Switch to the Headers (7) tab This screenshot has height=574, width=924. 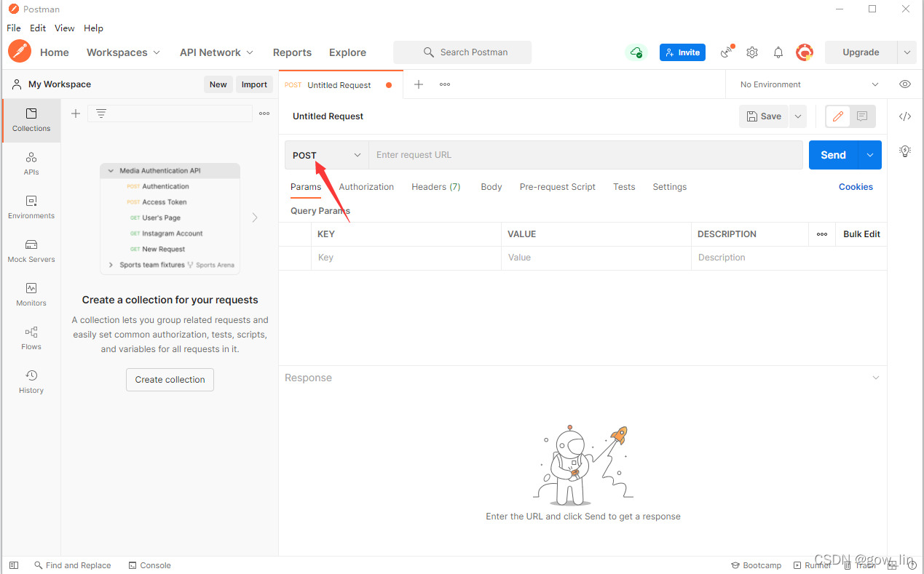pos(436,187)
